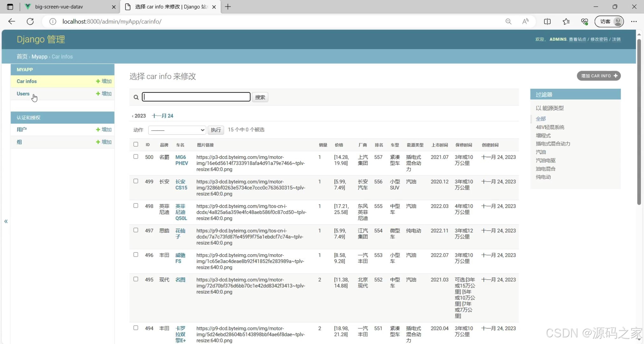The width and height of the screenshot is (644, 344).
Task: Open the tab actions menu icon
Action: 10,7
